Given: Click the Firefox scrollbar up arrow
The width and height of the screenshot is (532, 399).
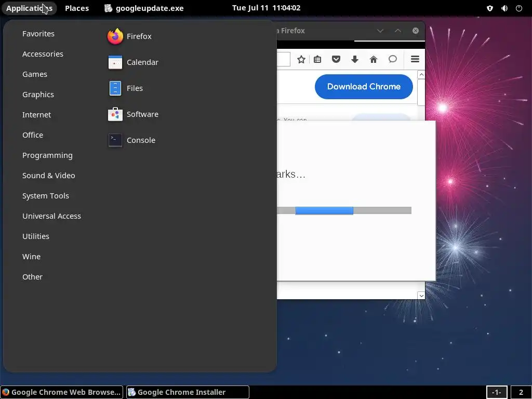Looking at the screenshot, I should tap(421, 75).
